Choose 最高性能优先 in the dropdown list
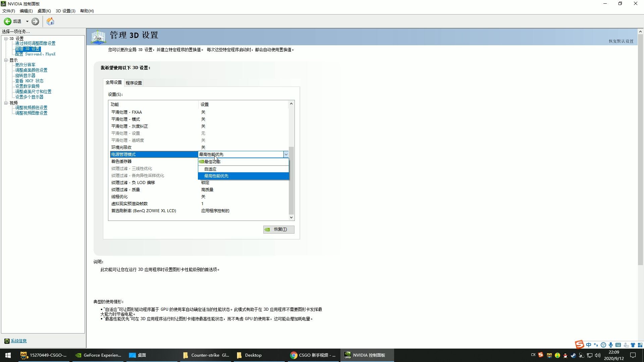644x362 pixels. (244, 176)
